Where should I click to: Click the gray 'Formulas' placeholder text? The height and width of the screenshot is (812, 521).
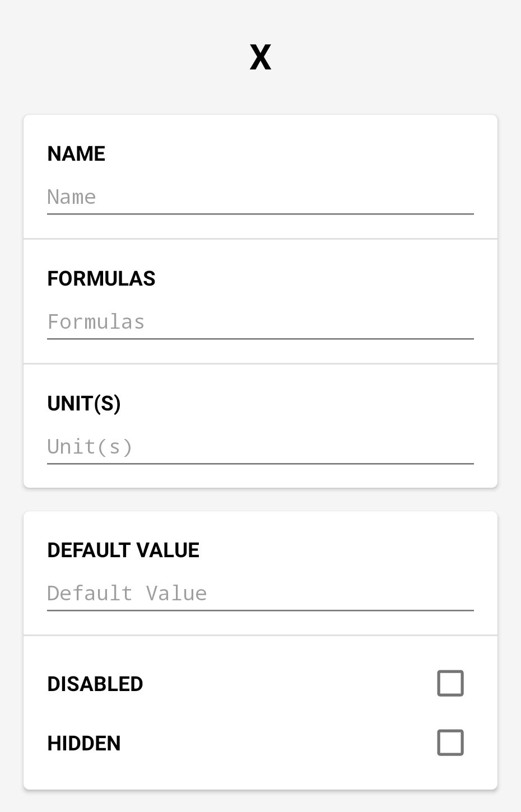click(x=96, y=322)
